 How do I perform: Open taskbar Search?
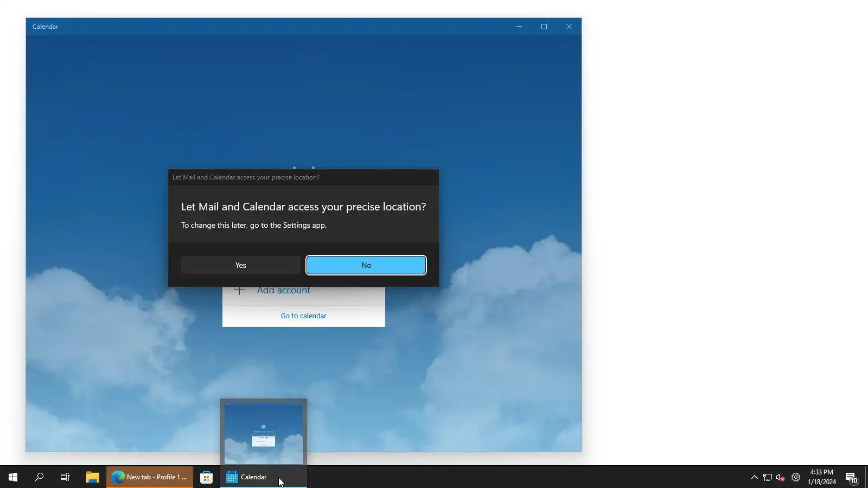[39, 477]
